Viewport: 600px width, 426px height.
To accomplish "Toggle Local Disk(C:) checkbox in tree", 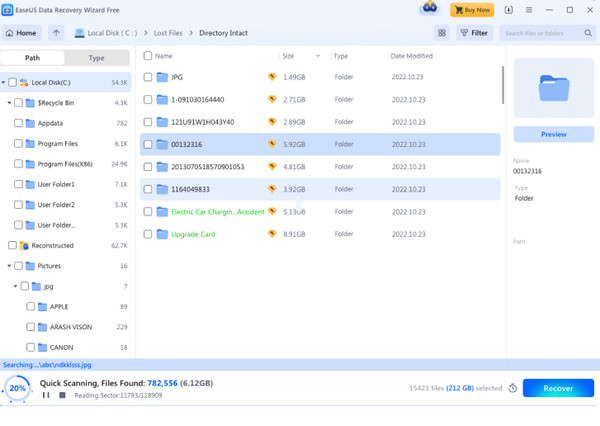I will 12,82.
